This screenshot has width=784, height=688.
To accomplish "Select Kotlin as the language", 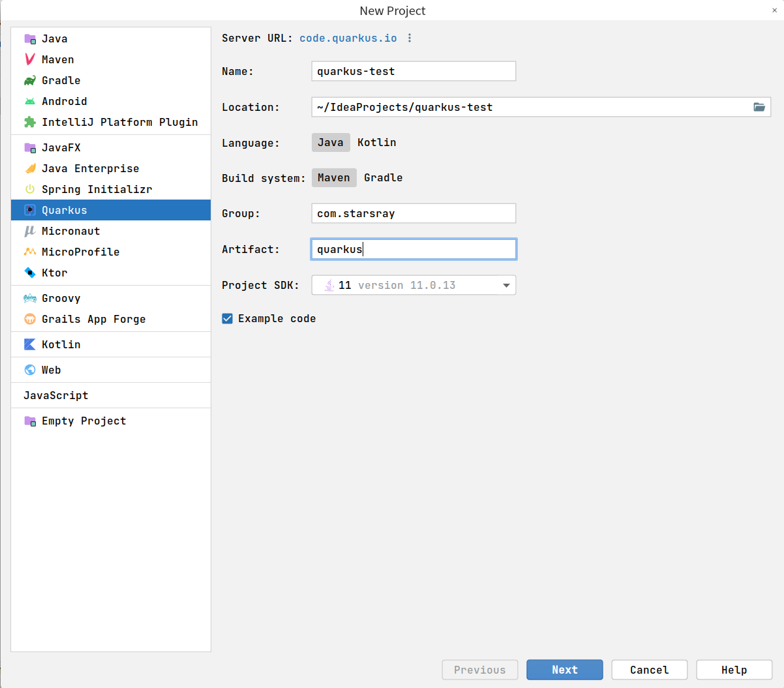I will click(377, 142).
